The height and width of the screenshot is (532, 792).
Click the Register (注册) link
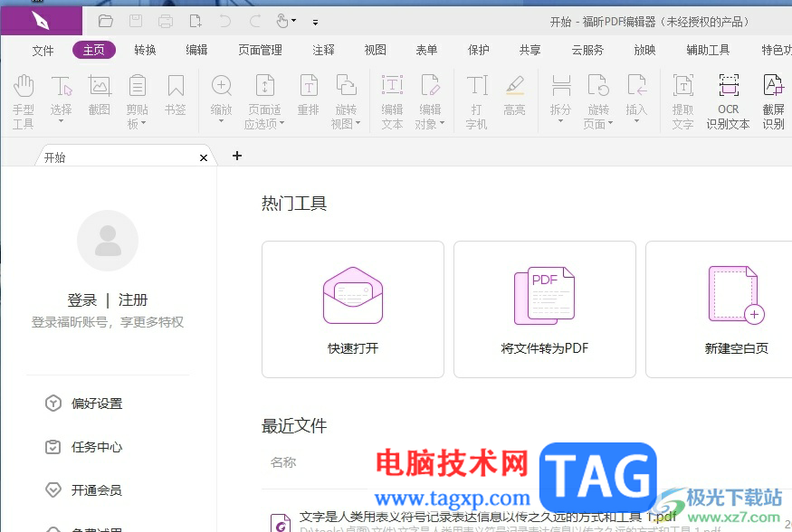tap(133, 299)
